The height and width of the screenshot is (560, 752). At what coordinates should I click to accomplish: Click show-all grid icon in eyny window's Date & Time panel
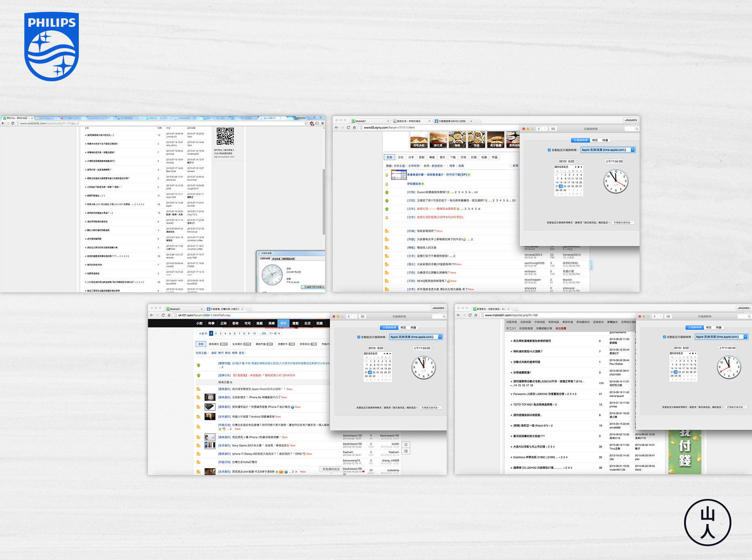(553, 129)
